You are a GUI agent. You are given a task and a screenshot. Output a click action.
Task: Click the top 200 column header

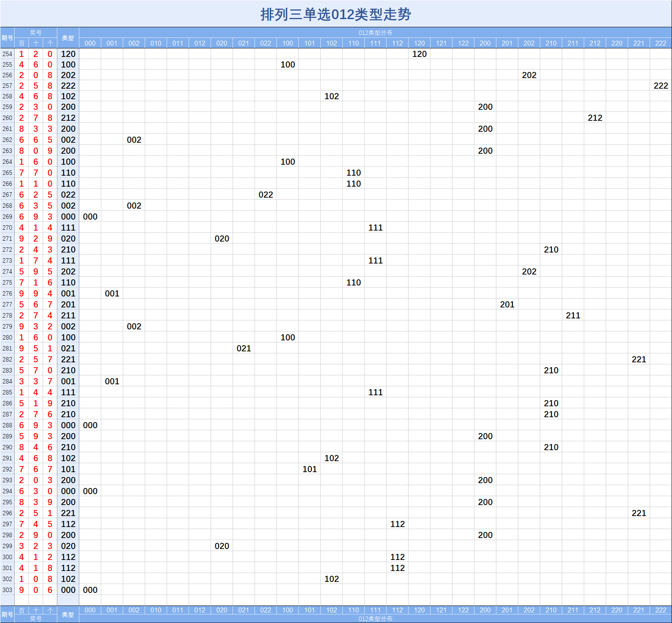tap(485, 43)
